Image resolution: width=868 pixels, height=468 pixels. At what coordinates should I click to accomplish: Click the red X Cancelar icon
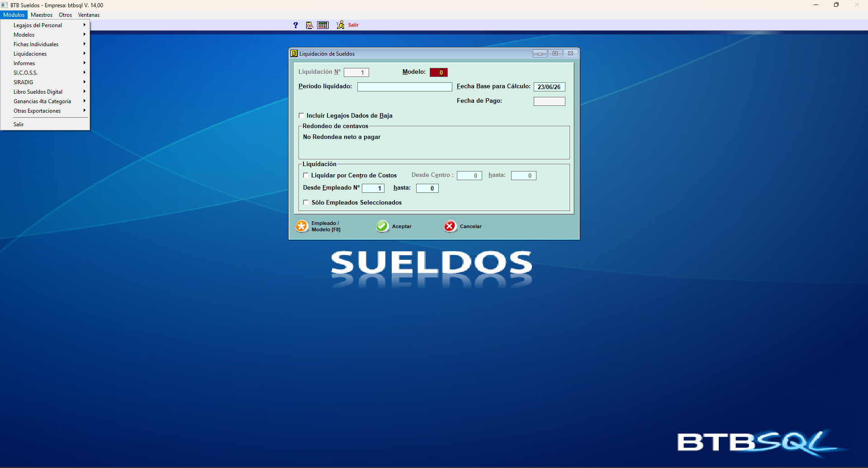[450, 226]
